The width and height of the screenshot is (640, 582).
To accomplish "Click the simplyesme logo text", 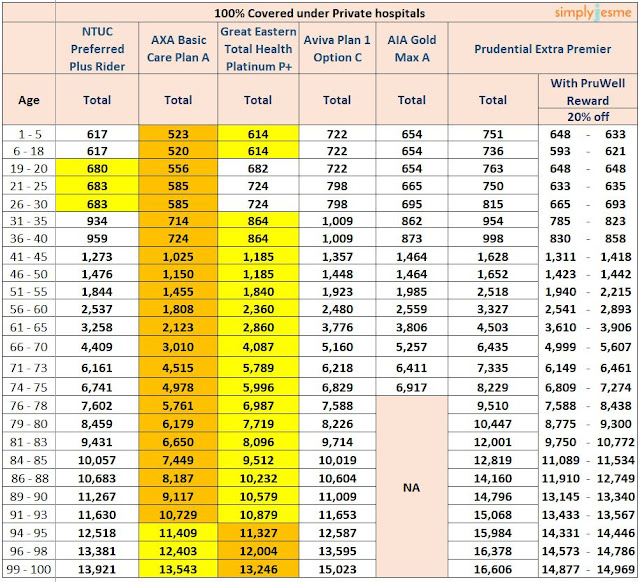I will (593, 12).
